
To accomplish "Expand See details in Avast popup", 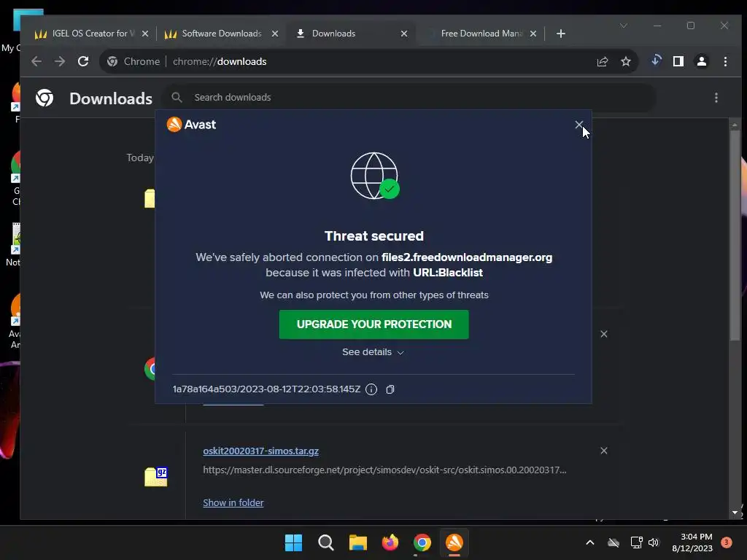I will point(373,352).
